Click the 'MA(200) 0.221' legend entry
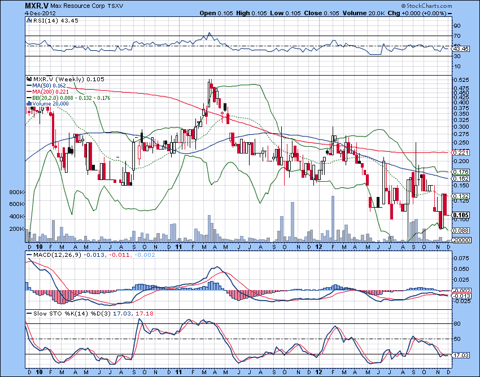This screenshot has width=480, height=377. point(47,92)
